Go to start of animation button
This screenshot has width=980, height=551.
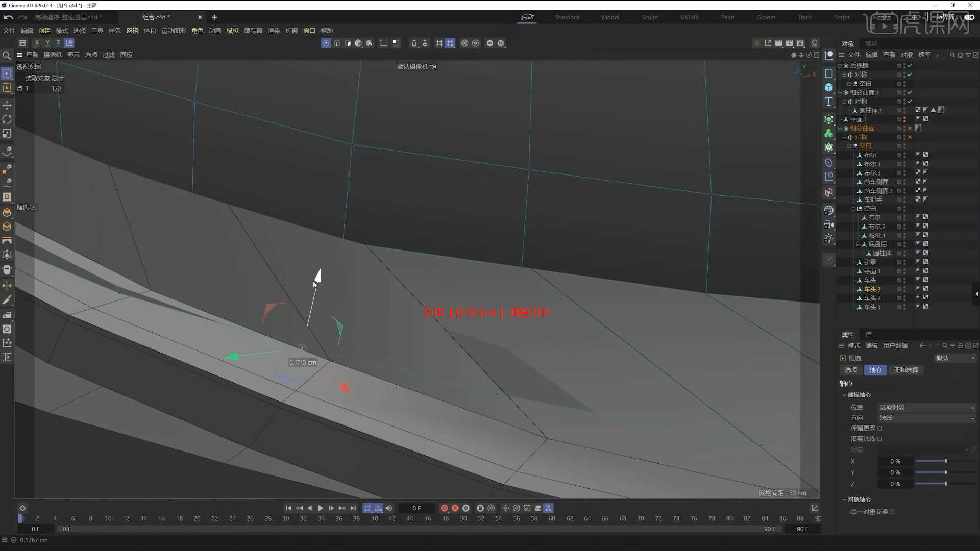pos(288,508)
